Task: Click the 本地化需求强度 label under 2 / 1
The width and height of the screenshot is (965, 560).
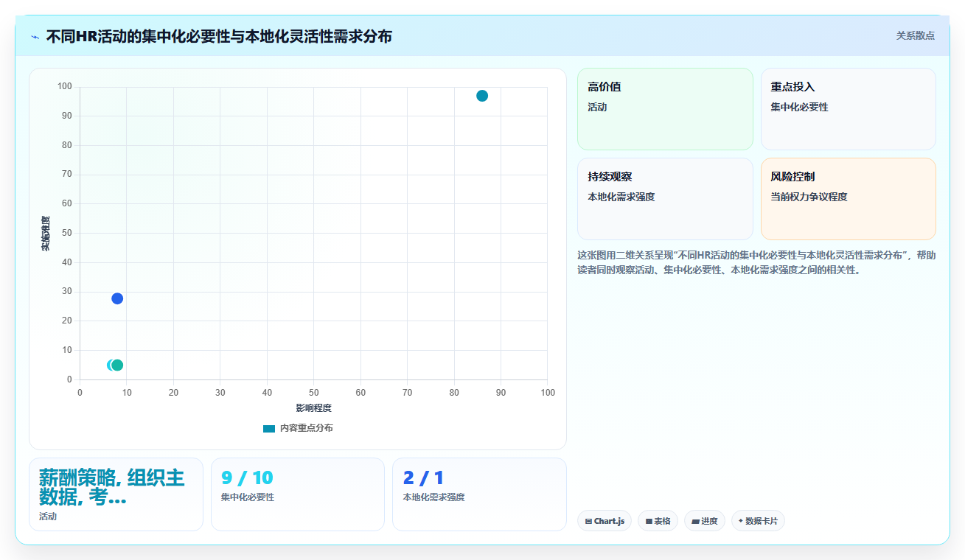Action: pyautogui.click(x=433, y=497)
